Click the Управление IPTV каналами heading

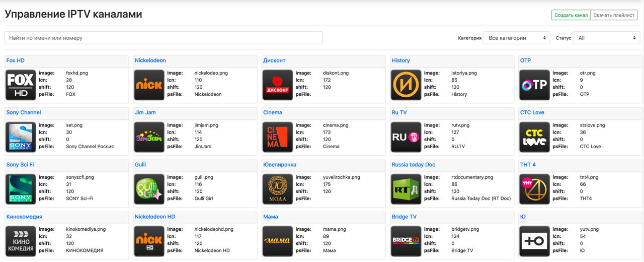(x=73, y=14)
